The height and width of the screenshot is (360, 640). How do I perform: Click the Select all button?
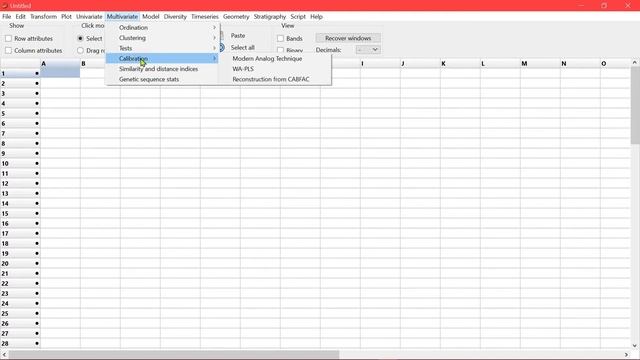pos(242,47)
